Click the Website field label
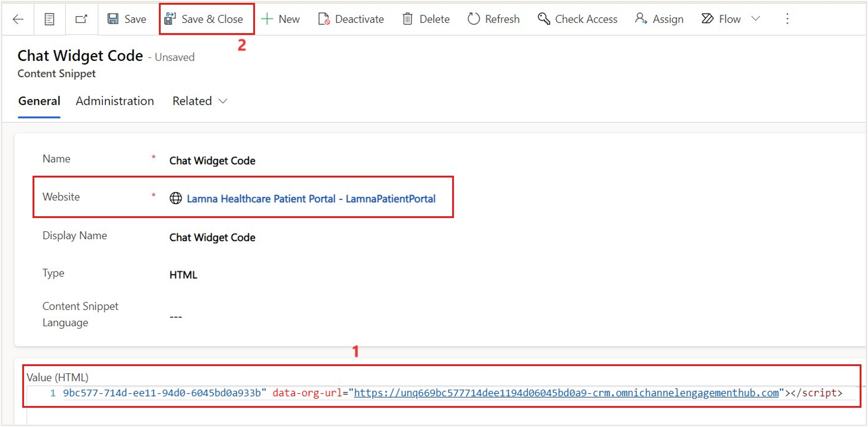Image resolution: width=868 pixels, height=427 pixels. coord(61,197)
